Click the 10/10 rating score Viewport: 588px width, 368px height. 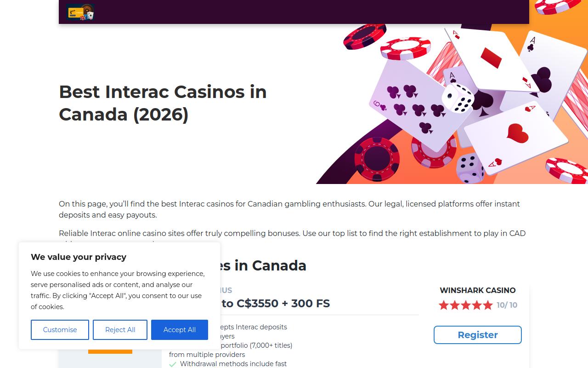point(507,305)
